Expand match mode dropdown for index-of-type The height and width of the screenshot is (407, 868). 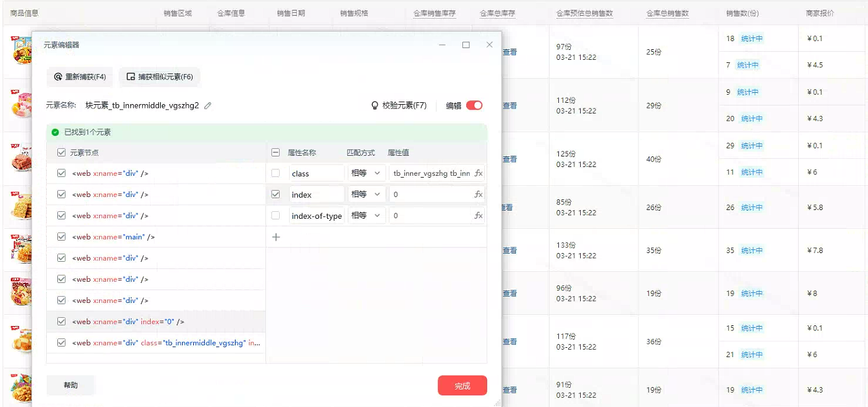(366, 216)
